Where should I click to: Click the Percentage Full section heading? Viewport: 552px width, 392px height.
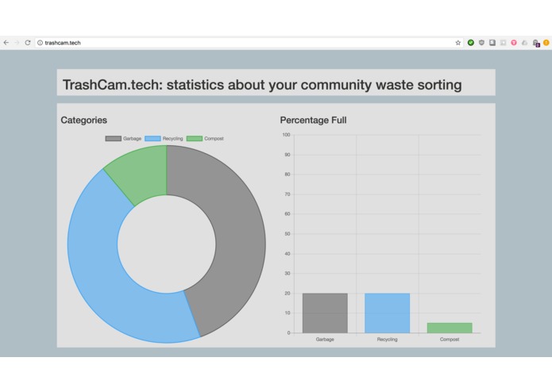(x=313, y=121)
